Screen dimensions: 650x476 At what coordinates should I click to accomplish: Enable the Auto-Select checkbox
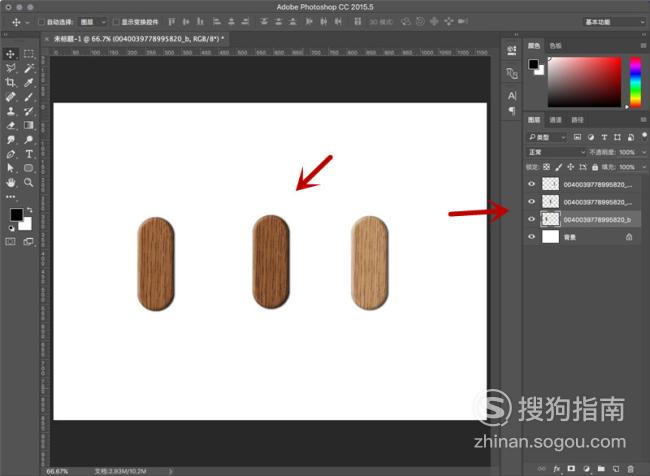coord(41,22)
